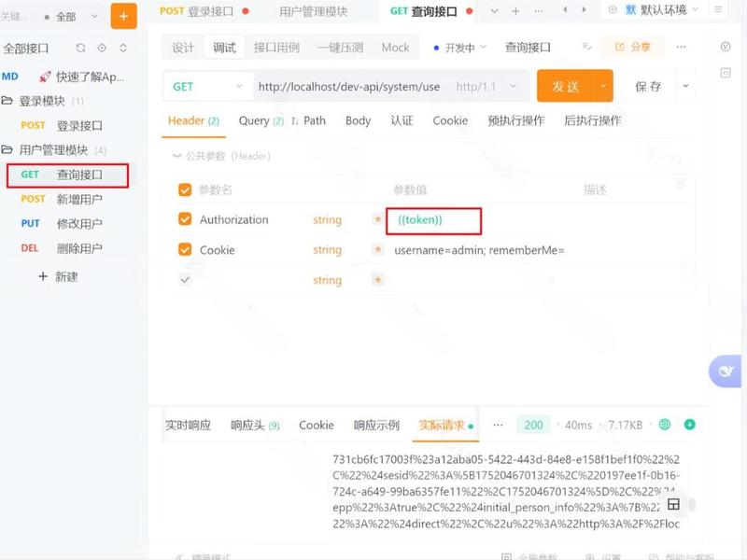Open the 一键压测 tab
The width and height of the screenshot is (747, 560).
(341, 48)
